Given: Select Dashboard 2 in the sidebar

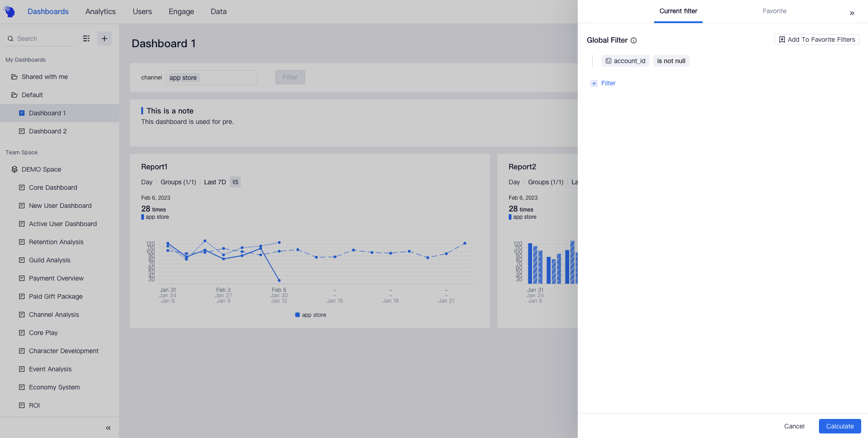Looking at the screenshot, I should 47,131.
